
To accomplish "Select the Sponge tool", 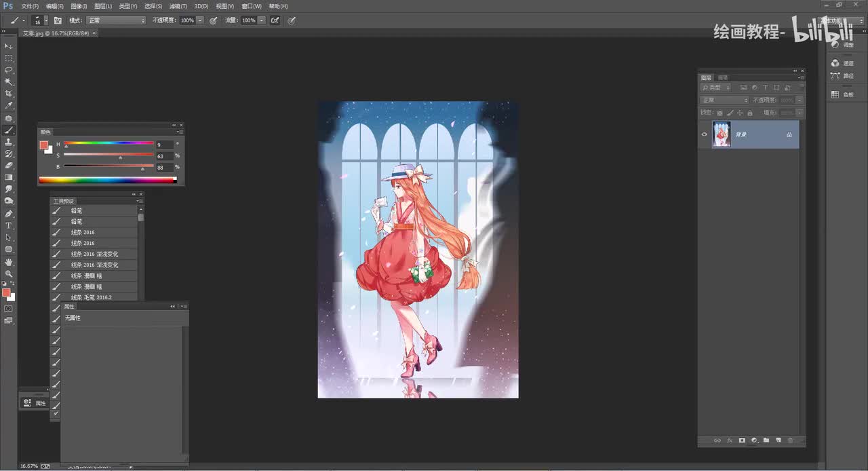I will click(x=9, y=201).
